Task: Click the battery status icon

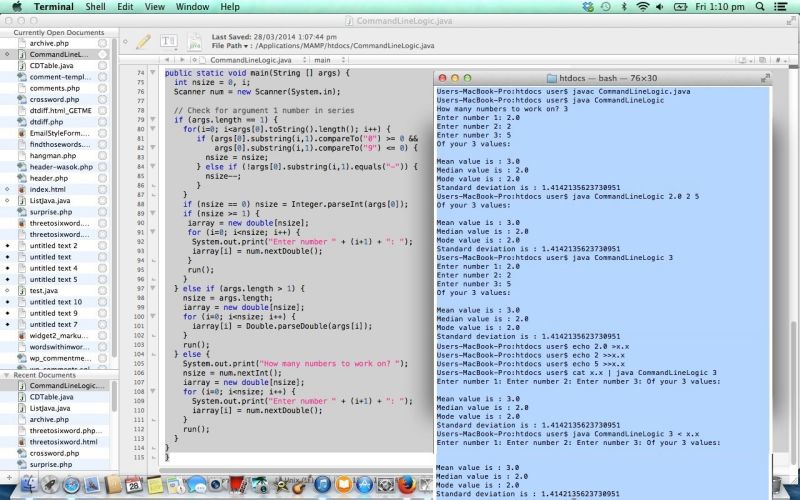Action: click(x=681, y=7)
